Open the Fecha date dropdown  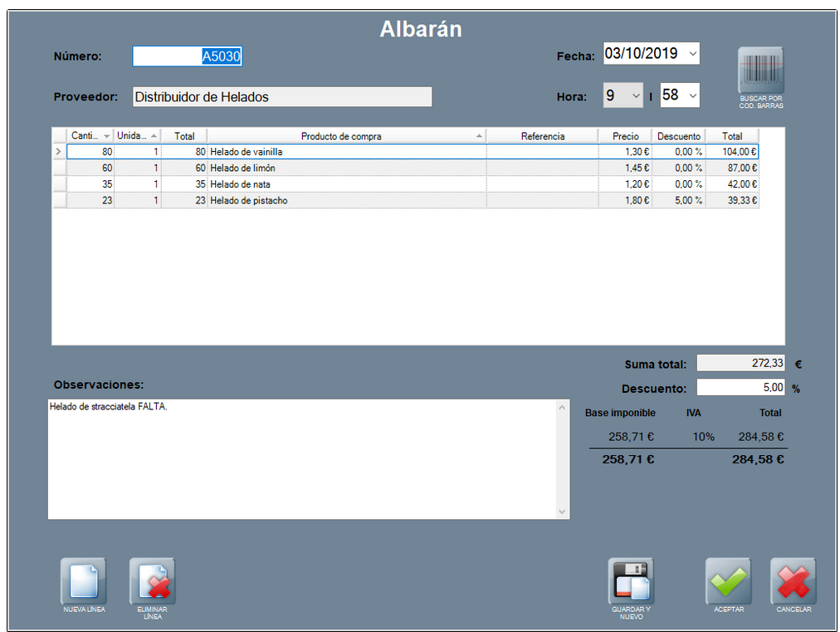tap(693, 54)
